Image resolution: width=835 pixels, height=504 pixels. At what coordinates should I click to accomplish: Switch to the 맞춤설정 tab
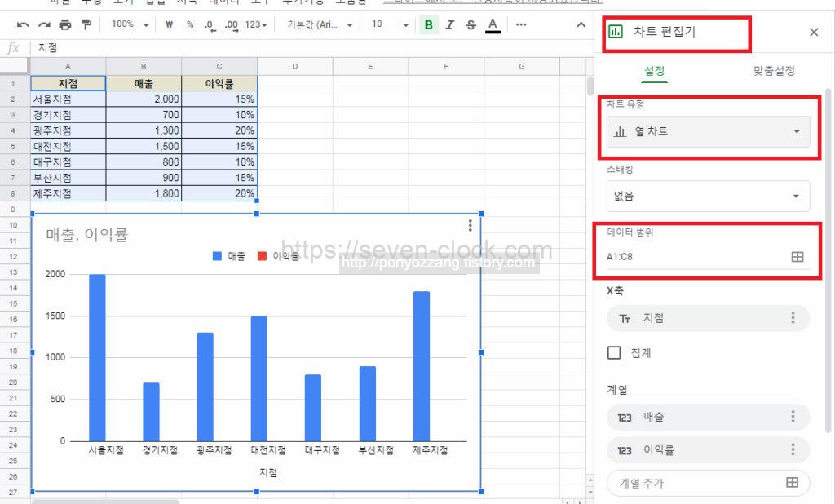pos(773,71)
